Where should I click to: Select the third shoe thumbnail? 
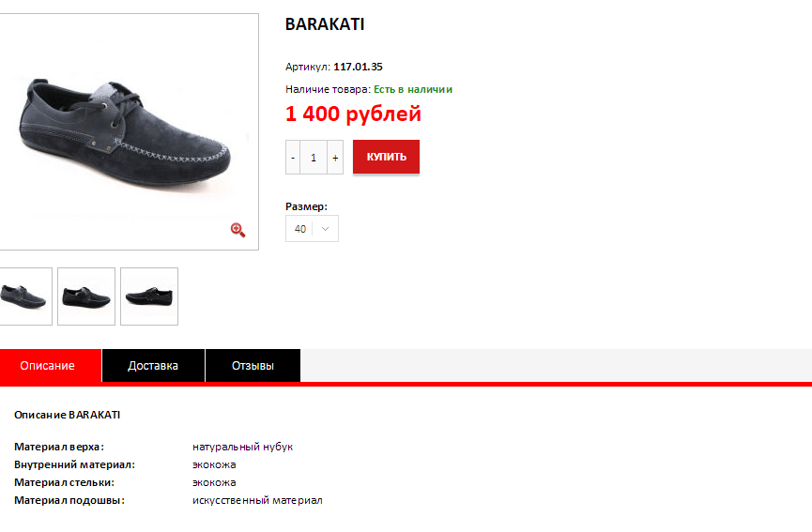[149, 296]
